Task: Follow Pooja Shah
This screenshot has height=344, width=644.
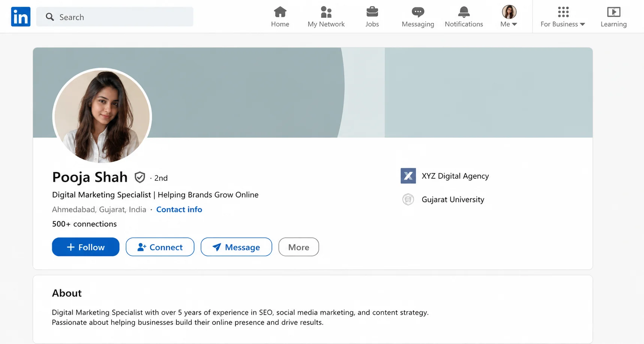Action: [x=86, y=247]
